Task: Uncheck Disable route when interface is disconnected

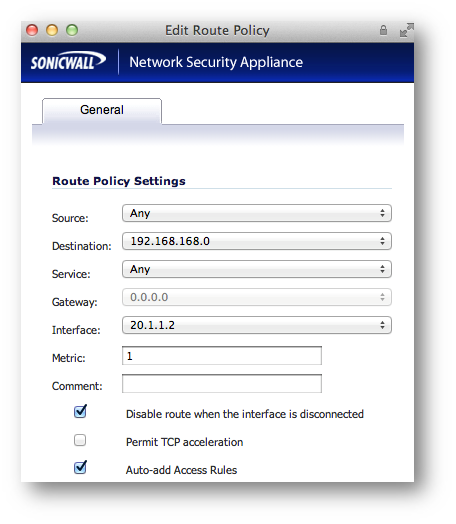Action: click(80, 411)
